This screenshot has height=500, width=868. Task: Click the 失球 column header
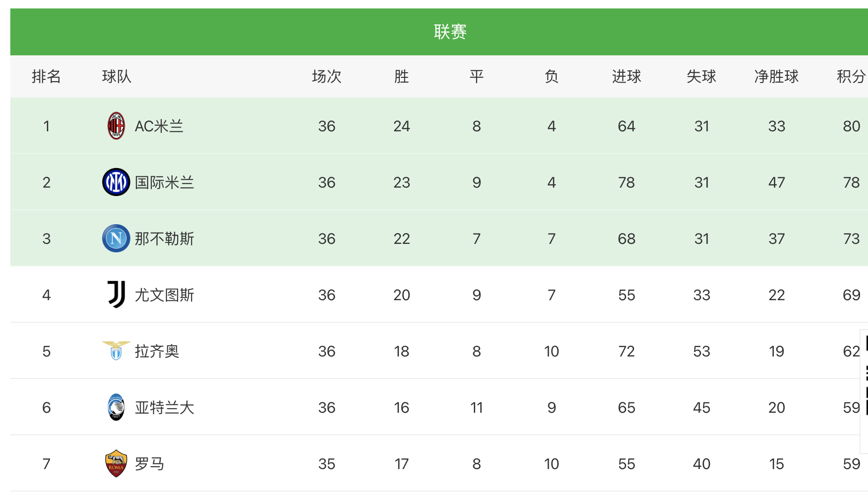701,76
